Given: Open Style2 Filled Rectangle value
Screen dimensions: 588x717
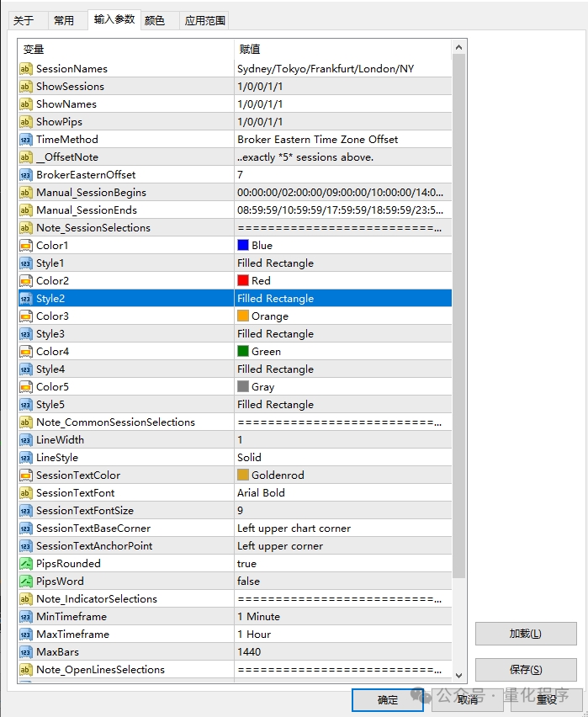Looking at the screenshot, I should [343, 299].
